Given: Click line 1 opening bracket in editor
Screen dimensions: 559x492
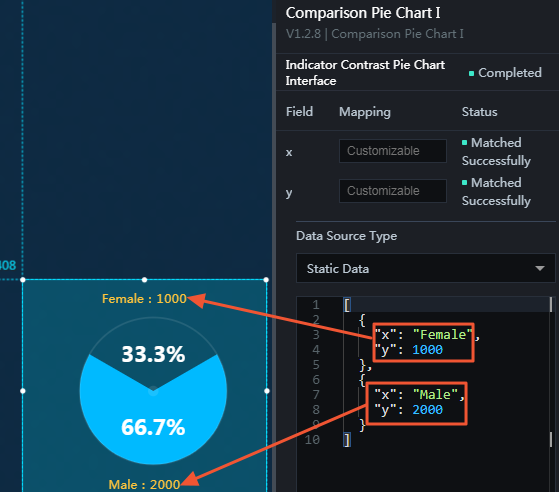Looking at the screenshot, I should (347, 305).
